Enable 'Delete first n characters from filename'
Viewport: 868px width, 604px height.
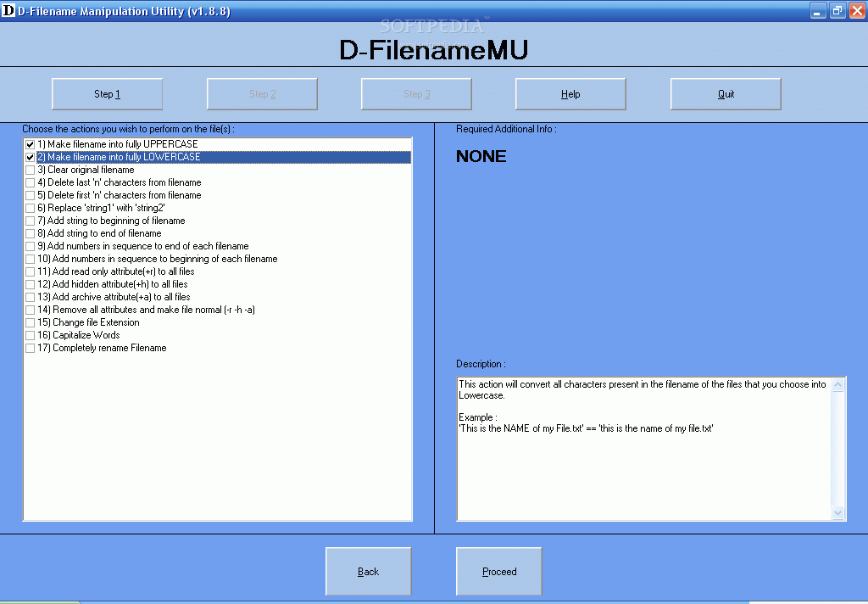pos(30,196)
